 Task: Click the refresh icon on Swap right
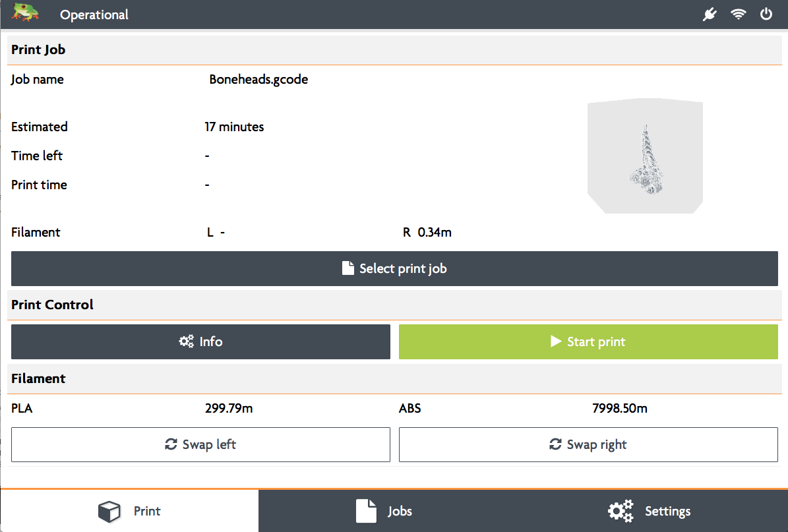pos(555,444)
